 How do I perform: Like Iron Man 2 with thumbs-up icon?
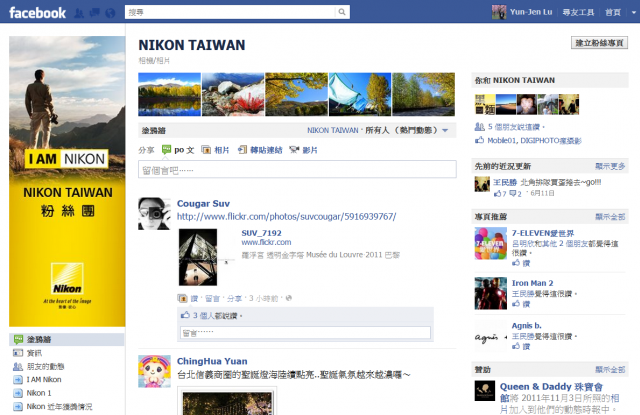tap(516, 304)
